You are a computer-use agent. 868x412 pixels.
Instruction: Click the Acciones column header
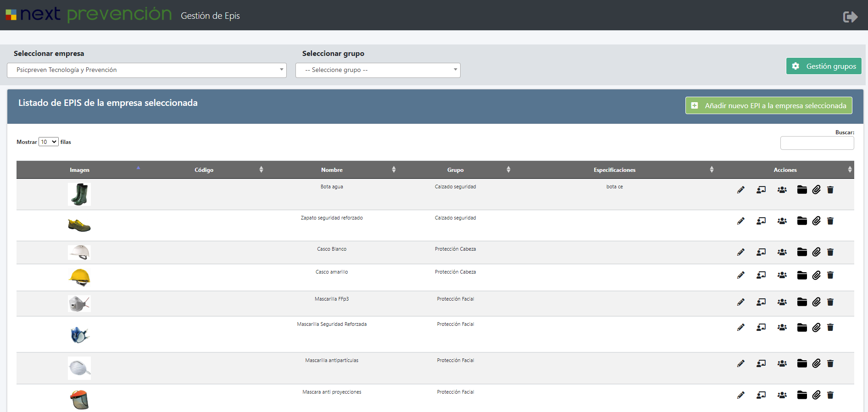pos(785,170)
